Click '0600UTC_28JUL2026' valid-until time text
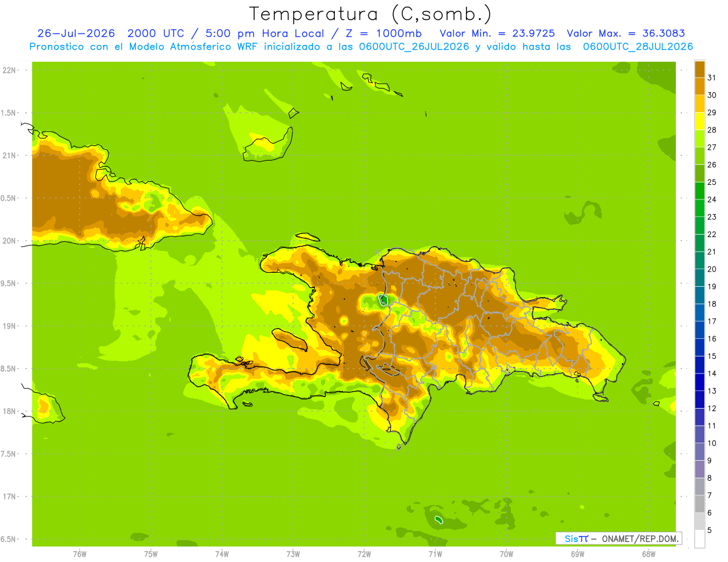This screenshot has height=562, width=728. (x=638, y=47)
